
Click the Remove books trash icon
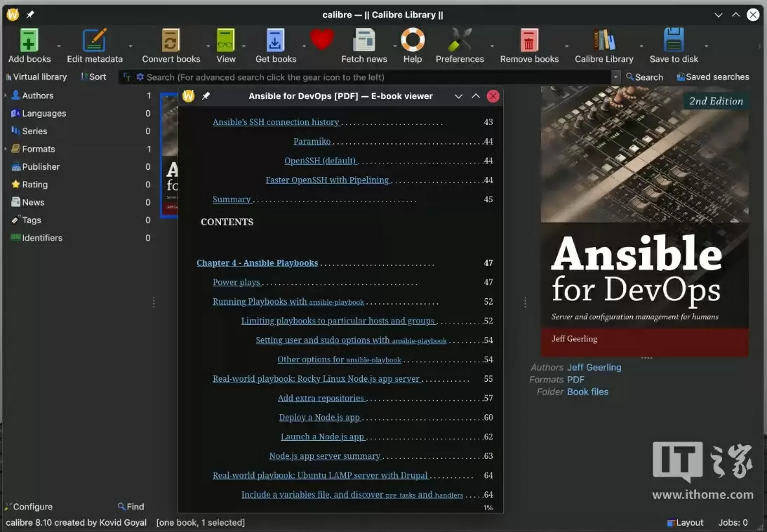click(x=529, y=41)
